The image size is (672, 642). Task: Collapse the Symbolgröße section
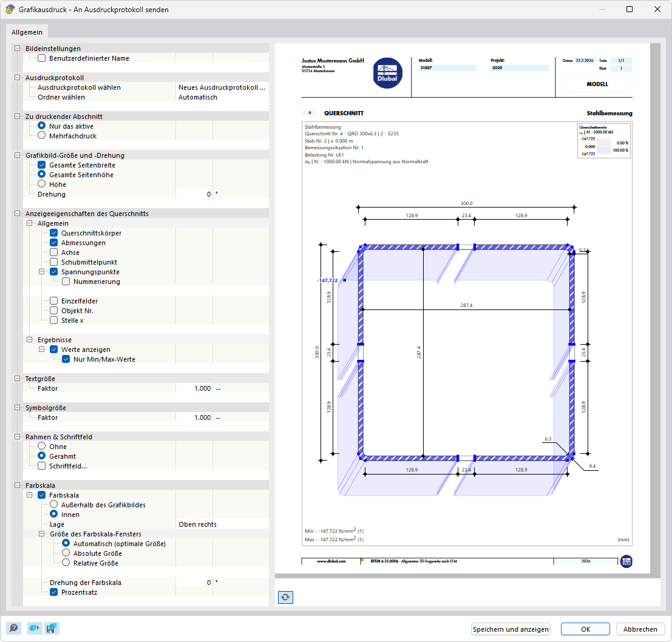[x=17, y=408]
